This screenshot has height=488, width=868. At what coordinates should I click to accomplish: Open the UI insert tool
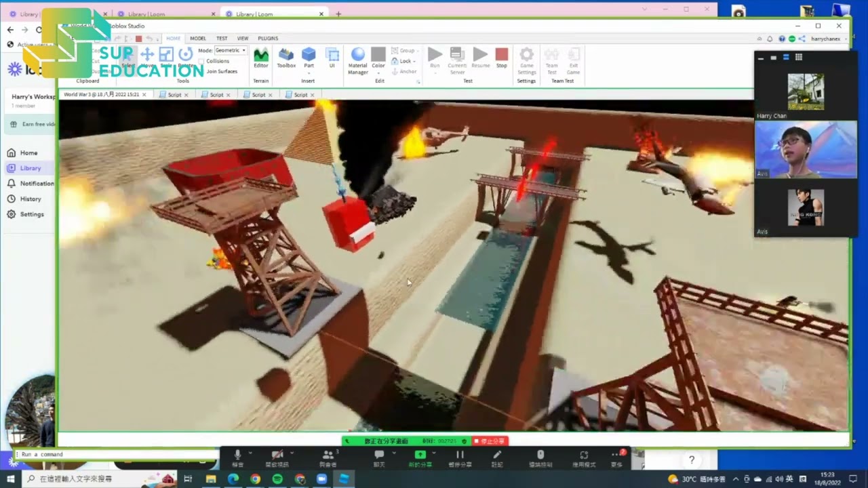[x=332, y=58]
